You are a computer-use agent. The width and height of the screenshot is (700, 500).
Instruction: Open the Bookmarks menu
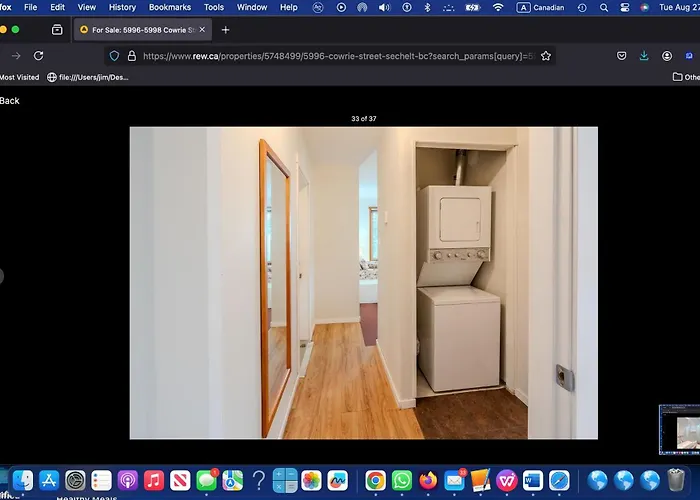tap(170, 7)
